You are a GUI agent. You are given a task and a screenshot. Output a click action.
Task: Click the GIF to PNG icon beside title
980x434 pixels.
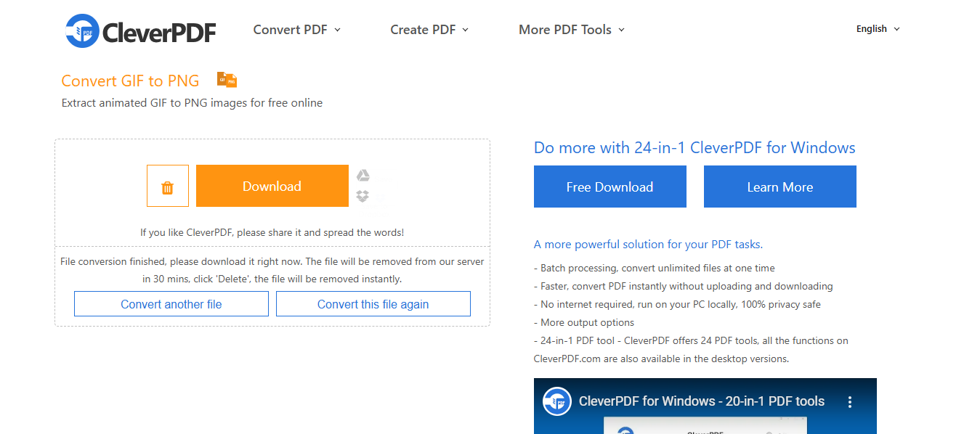tap(227, 80)
